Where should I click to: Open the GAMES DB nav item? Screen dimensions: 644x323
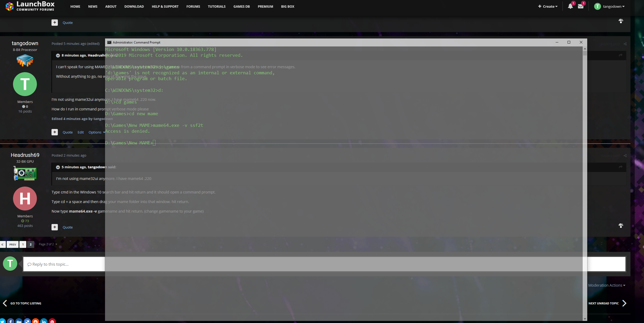(241, 6)
